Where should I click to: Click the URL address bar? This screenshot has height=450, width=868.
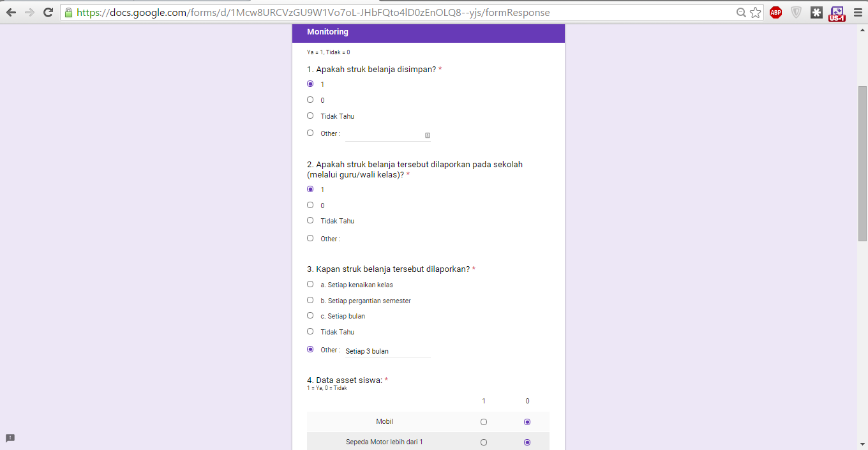(x=403, y=12)
